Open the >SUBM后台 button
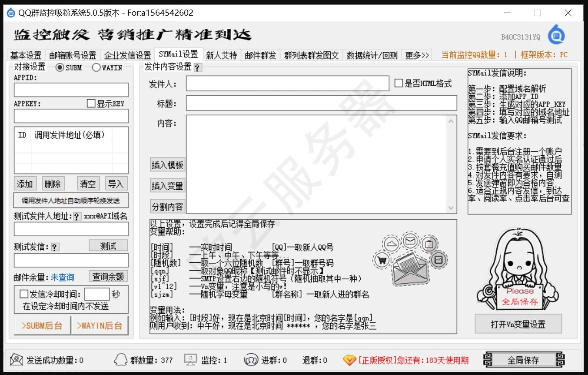 coord(42,325)
